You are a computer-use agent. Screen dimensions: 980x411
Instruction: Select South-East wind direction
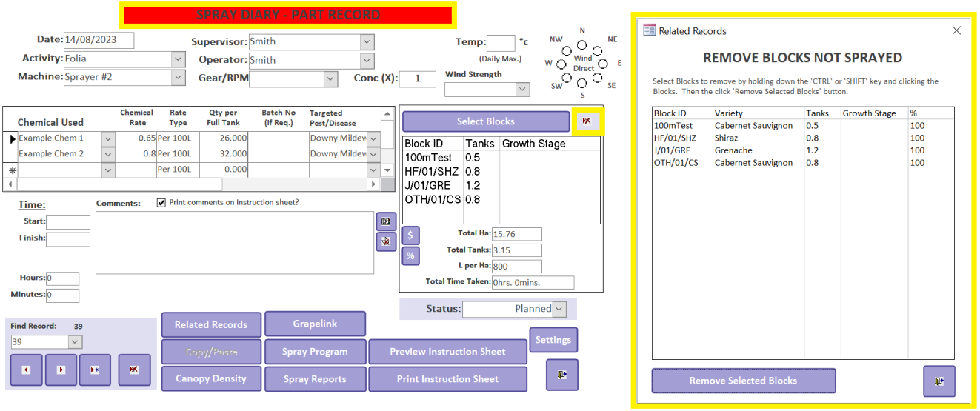point(597,77)
